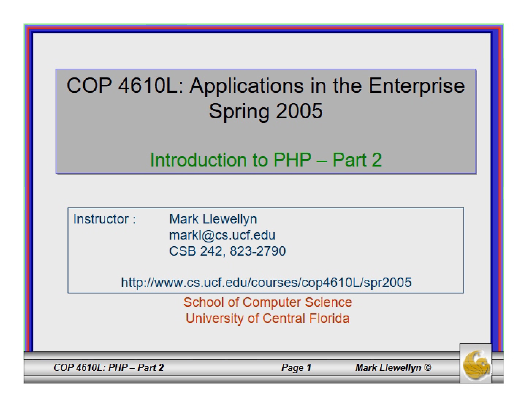The width and height of the screenshot is (532, 409).
Task: Click the footer label 'COP 4610L: PHP – Part 2'
Action: [x=109, y=367]
